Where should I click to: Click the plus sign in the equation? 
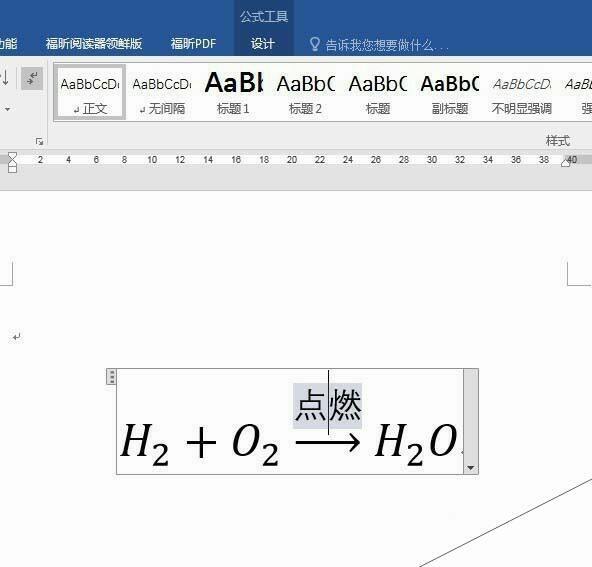201,442
